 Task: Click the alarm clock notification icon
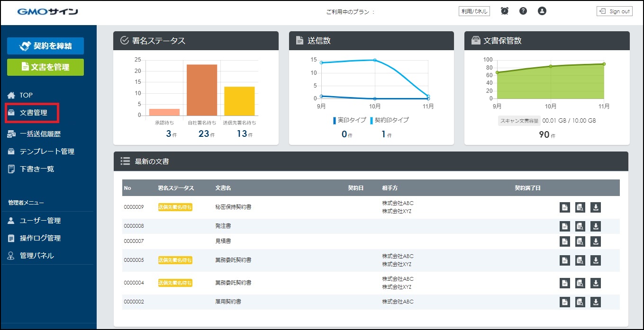(505, 11)
